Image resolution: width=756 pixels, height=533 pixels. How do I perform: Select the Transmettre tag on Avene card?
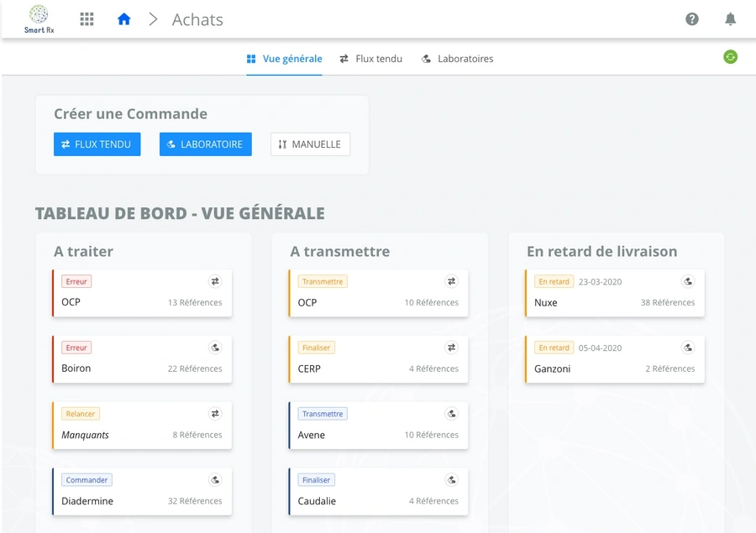click(x=323, y=414)
